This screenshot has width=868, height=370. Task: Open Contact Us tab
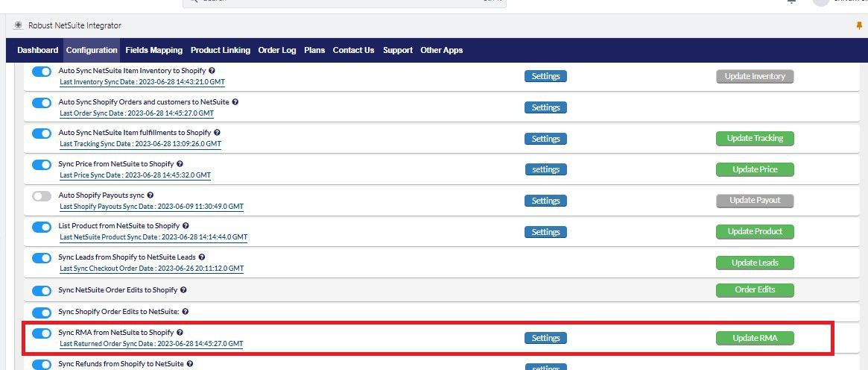[354, 50]
